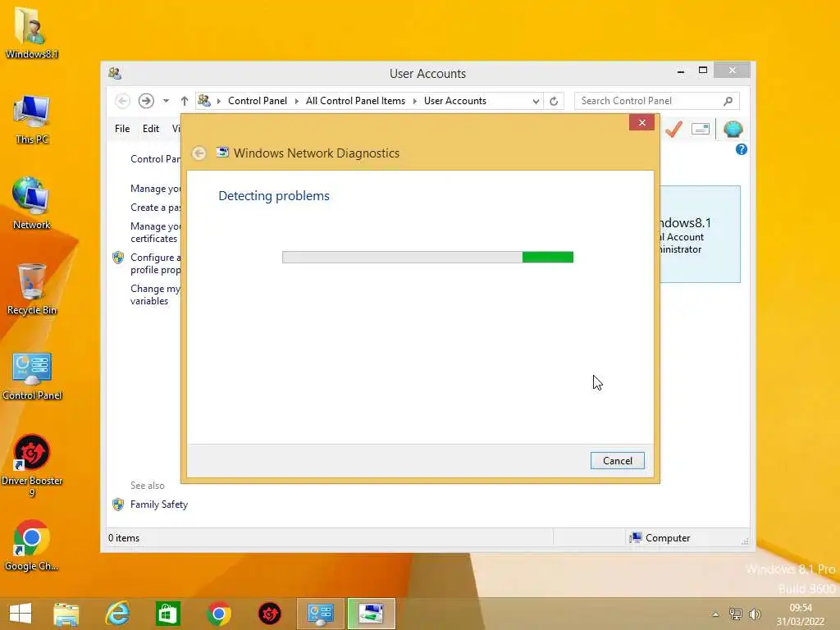Click Manage your certificates link
Viewport: 840px width, 630px height.
pos(155,232)
